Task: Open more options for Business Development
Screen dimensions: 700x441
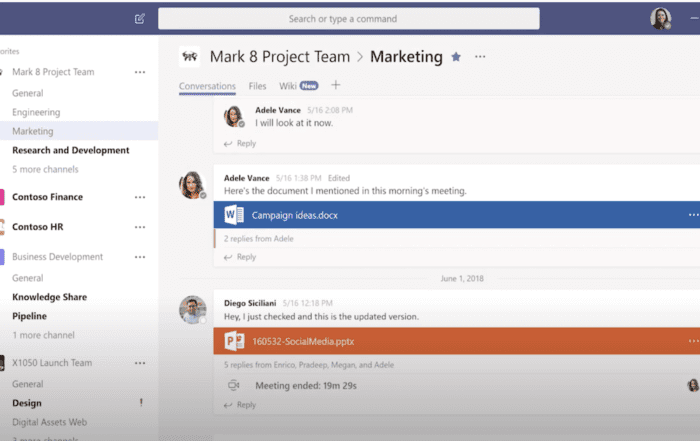Action: [x=140, y=257]
